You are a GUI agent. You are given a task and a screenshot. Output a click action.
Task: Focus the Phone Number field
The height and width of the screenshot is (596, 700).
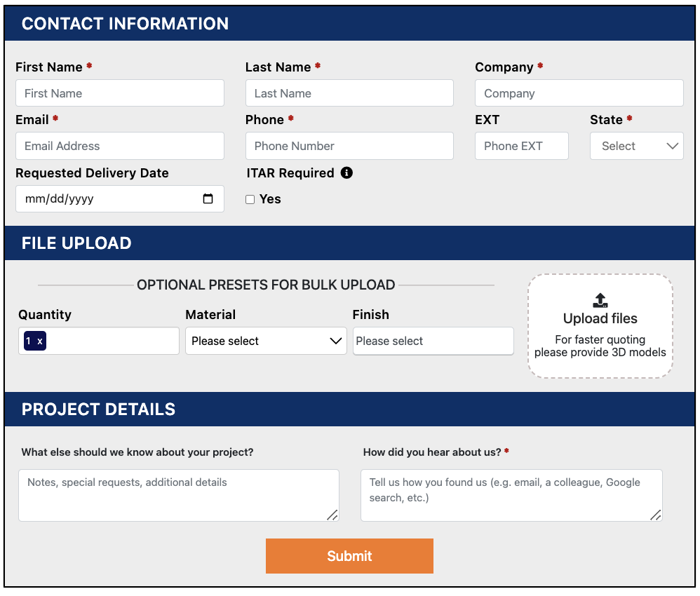(x=349, y=146)
